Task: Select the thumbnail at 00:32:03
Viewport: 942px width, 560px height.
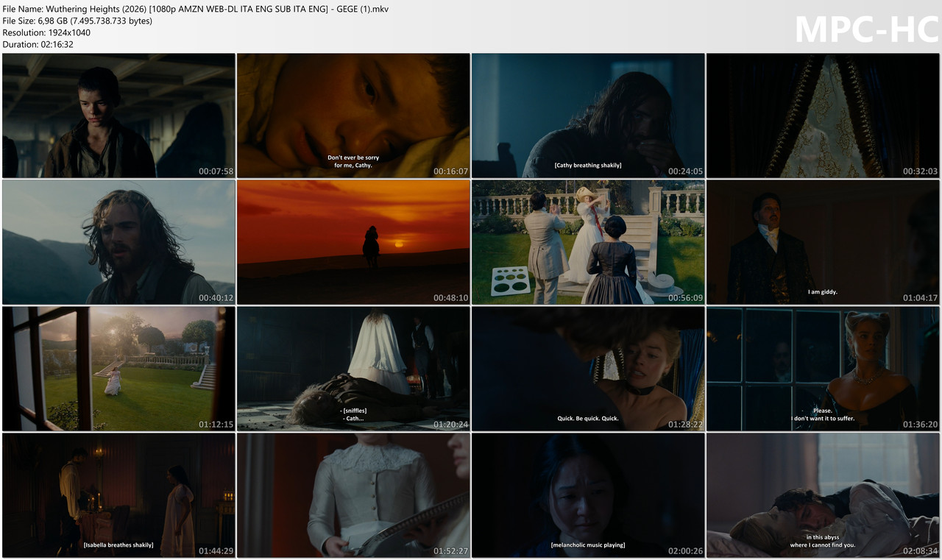Action: pos(823,116)
